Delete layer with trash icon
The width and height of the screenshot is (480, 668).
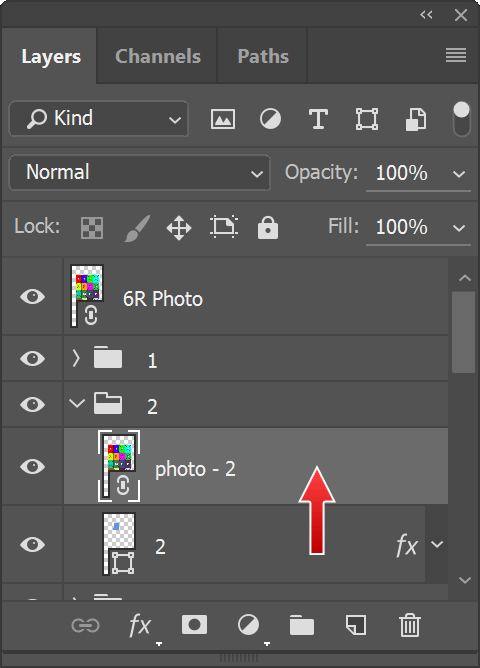(410, 625)
